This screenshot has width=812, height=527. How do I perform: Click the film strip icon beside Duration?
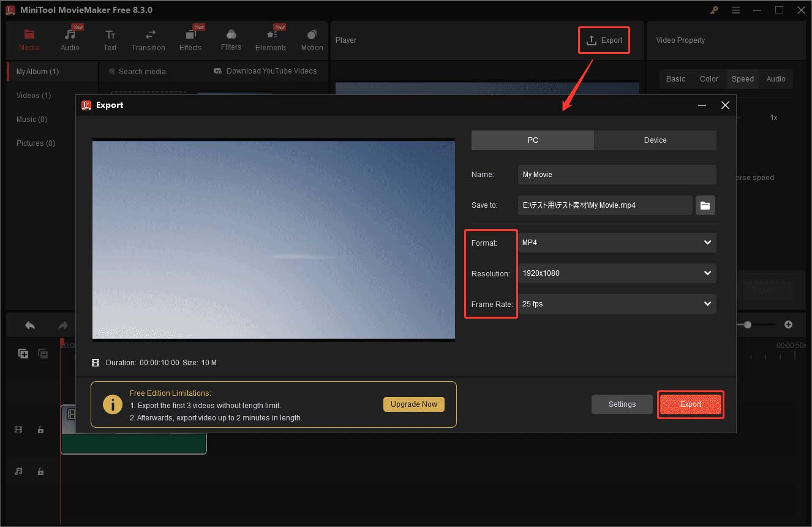click(x=96, y=363)
